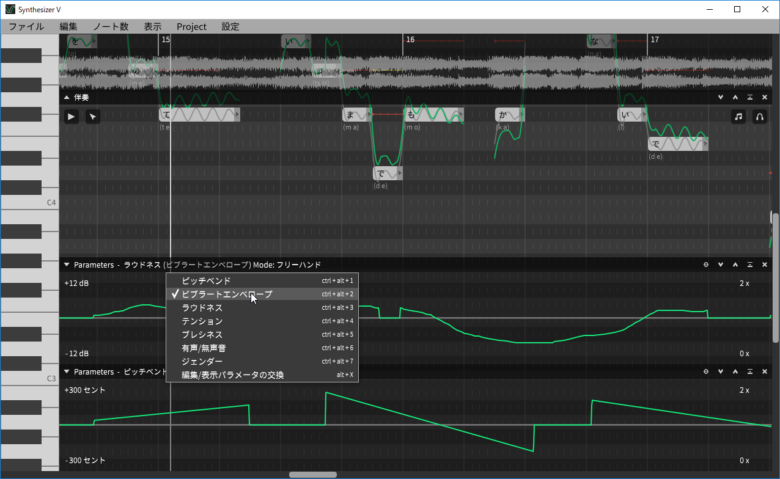This screenshot has width=780, height=479.
Task: Select the ま note labeled (m a)
Action: click(357, 115)
